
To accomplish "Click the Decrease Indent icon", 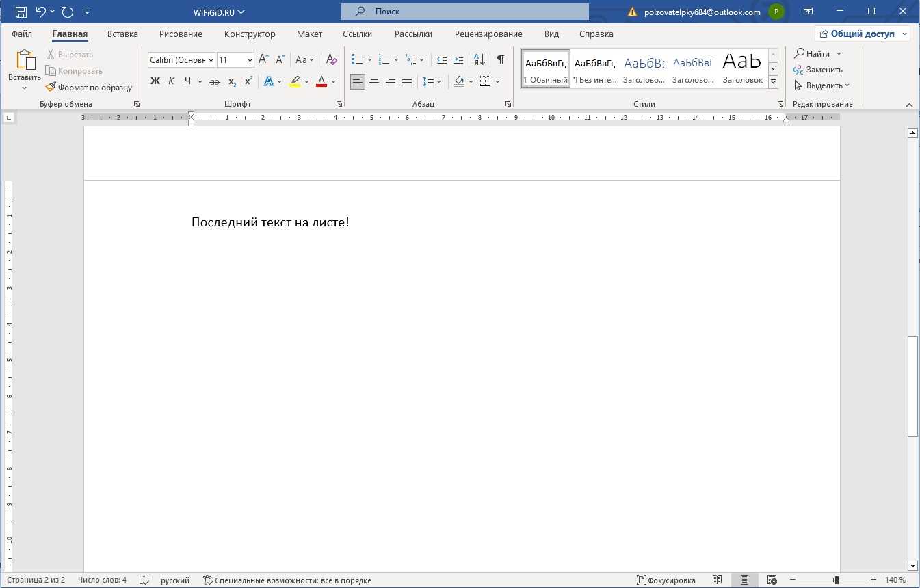I will tap(442, 59).
